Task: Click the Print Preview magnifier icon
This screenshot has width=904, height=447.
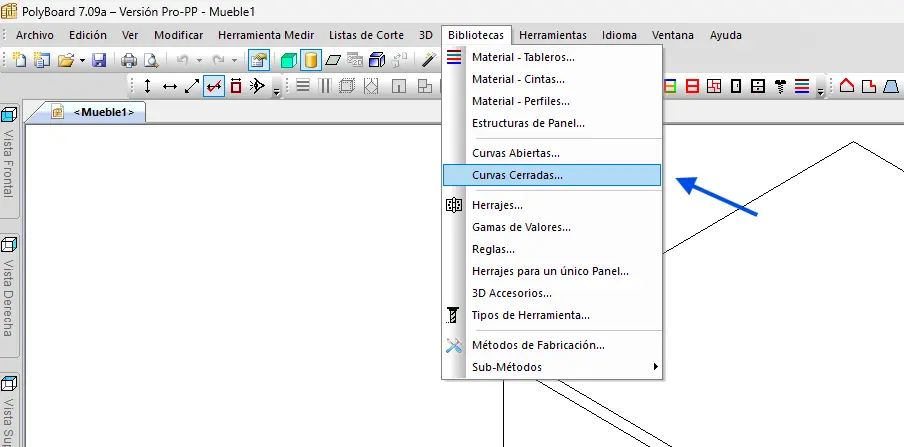Action: 150,60
